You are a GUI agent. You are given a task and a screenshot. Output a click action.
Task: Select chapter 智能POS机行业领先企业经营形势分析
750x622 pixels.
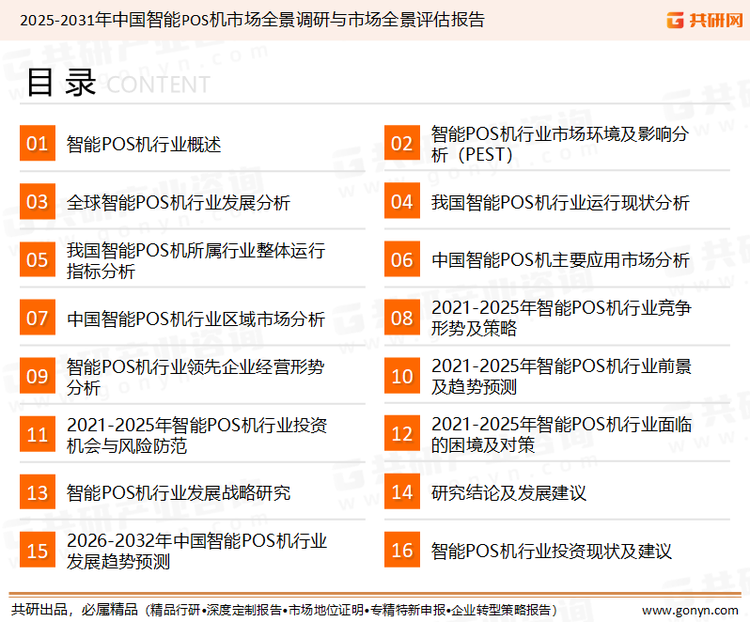(196, 377)
